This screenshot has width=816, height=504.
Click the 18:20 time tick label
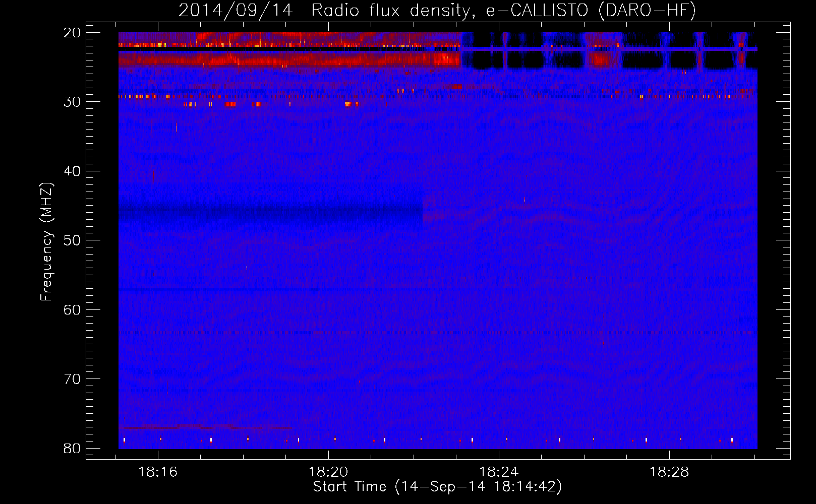(x=328, y=472)
